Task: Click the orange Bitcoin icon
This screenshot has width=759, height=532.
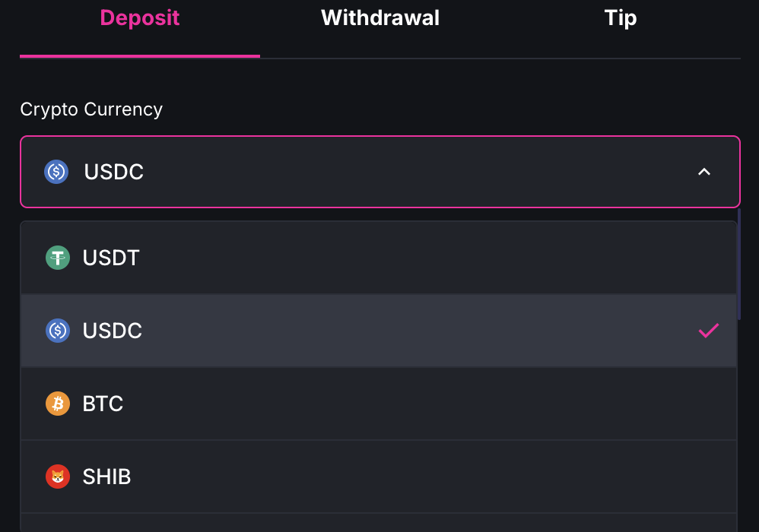Action: [58, 404]
